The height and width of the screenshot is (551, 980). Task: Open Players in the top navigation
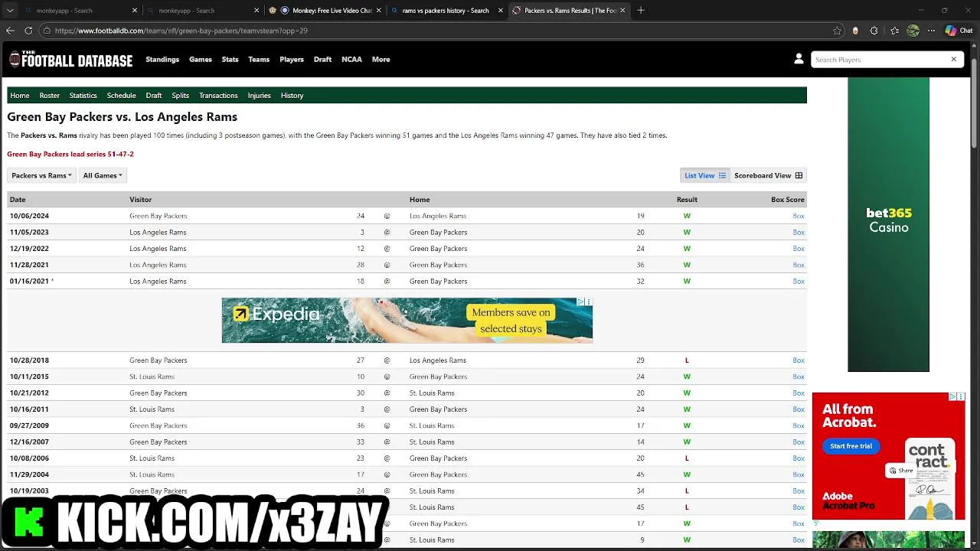tap(292, 59)
